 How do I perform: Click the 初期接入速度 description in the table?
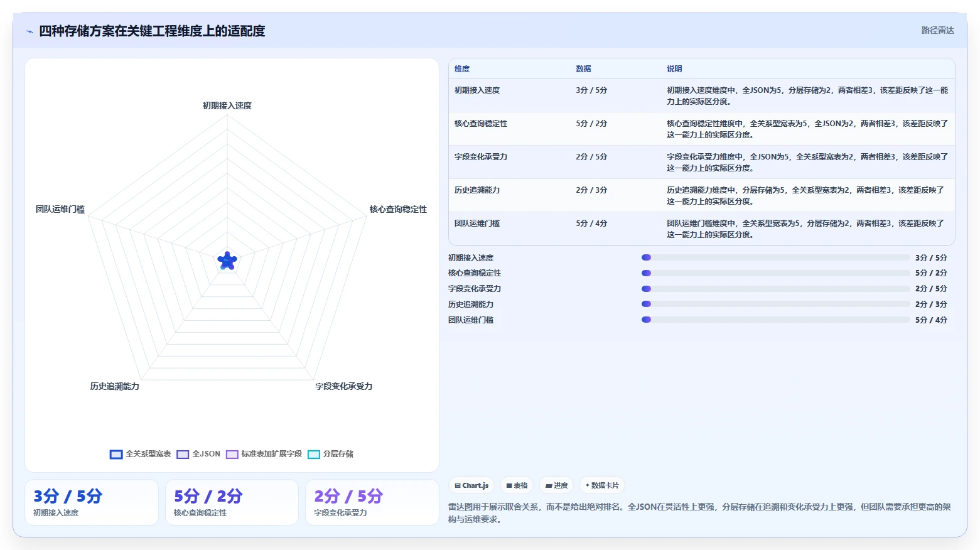pos(807,96)
